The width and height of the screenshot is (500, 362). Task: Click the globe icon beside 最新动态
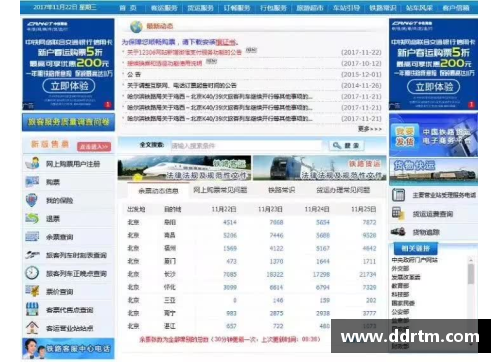pyautogui.click(x=136, y=26)
